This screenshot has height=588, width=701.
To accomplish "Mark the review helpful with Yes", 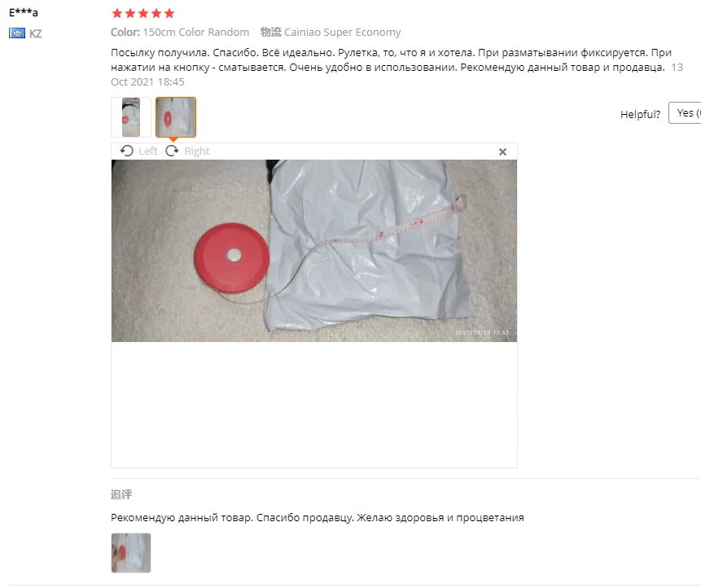I will point(685,113).
